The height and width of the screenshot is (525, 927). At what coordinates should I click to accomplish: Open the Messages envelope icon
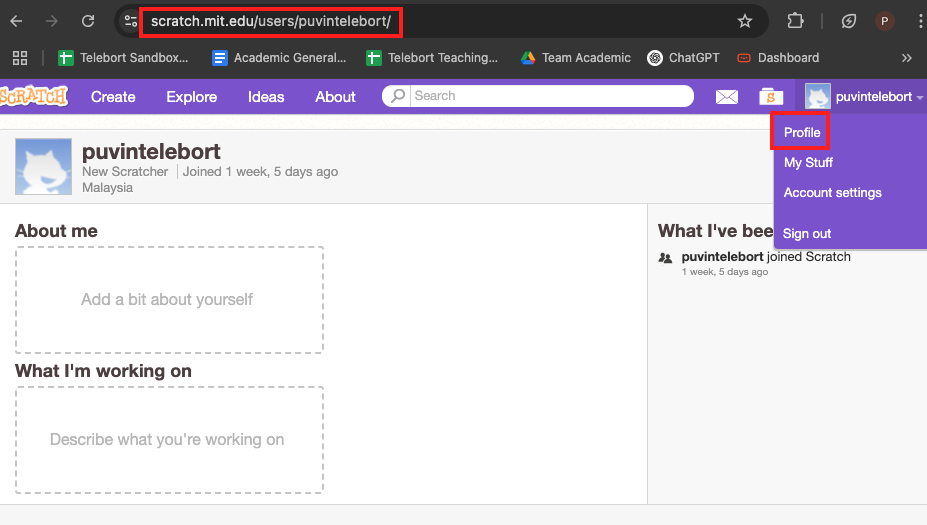point(727,97)
